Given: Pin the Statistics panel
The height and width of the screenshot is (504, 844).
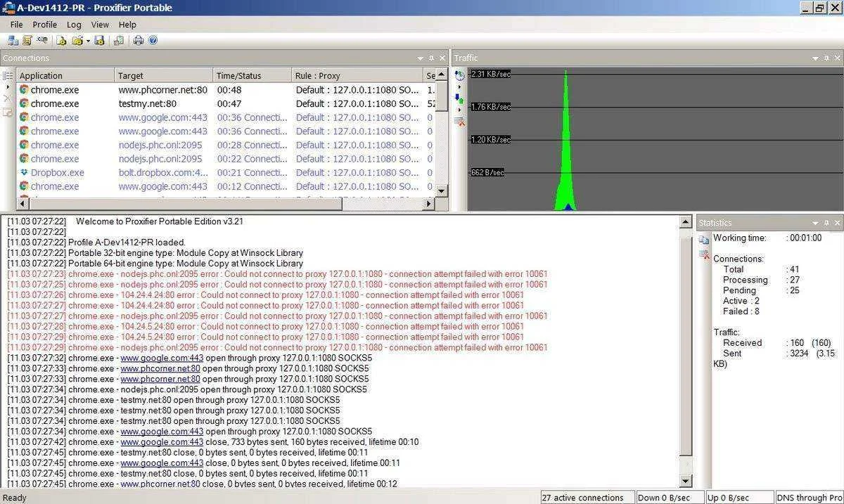Looking at the screenshot, I should [x=826, y=223].
